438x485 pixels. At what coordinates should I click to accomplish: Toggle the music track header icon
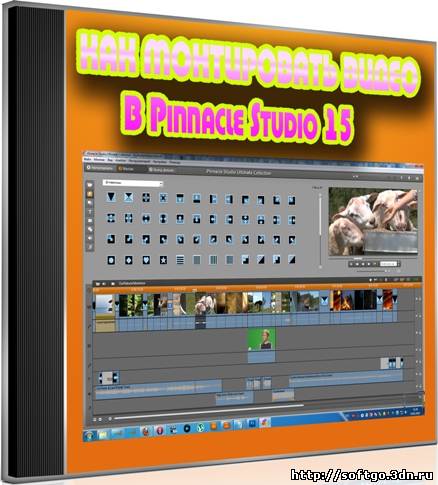(x=89, y=407)
